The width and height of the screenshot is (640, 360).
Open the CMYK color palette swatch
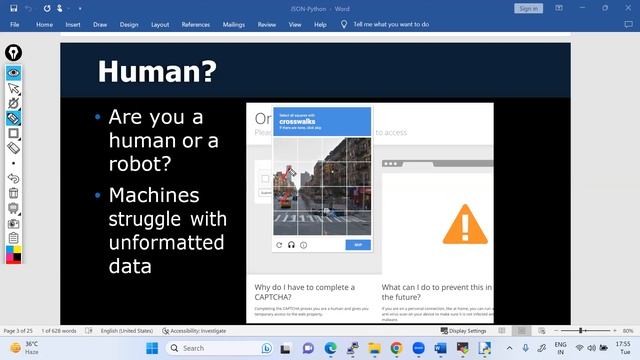coord(13,255)
